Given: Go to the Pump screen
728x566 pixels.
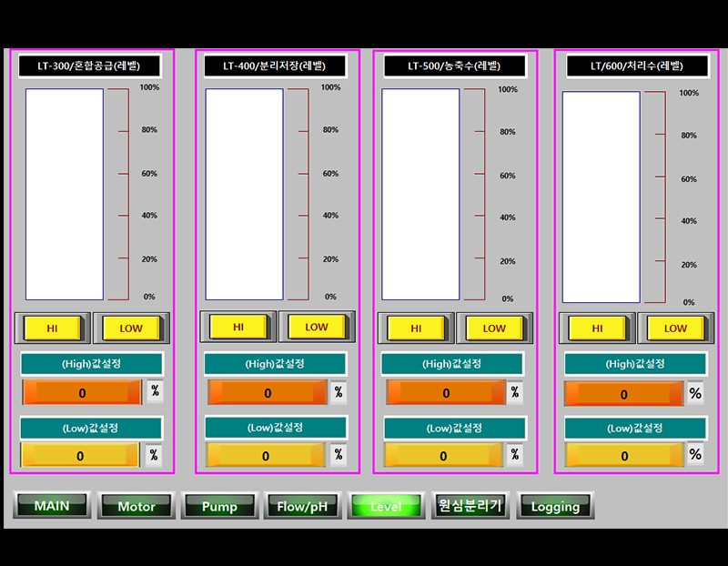Looking at the screenshot, I should tap(219, 506).
